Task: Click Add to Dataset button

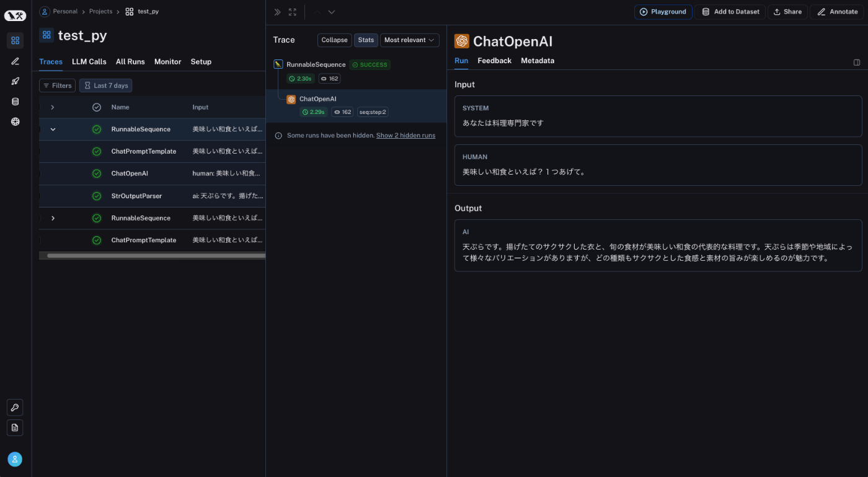Action: click(x=730, y=12)
